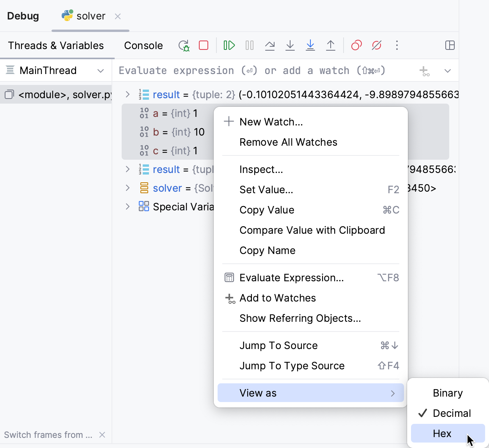Step into the current call
The width and height of the screenshot is (489, 448).
coord(290,45)
